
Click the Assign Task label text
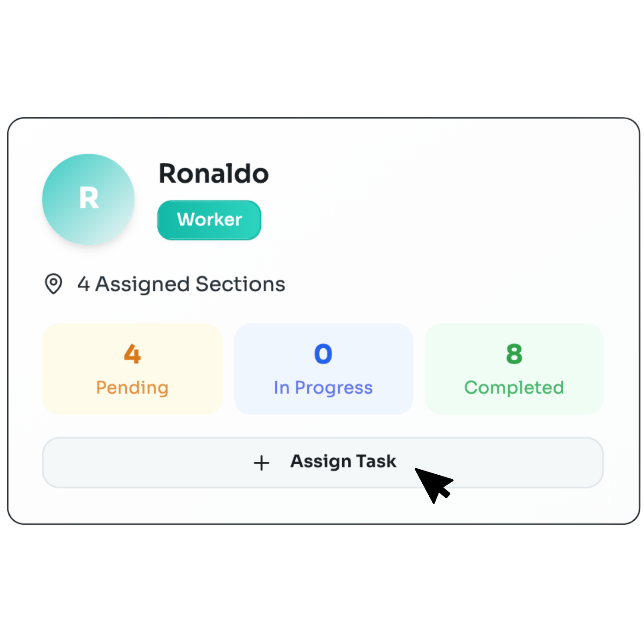[343, 461]
